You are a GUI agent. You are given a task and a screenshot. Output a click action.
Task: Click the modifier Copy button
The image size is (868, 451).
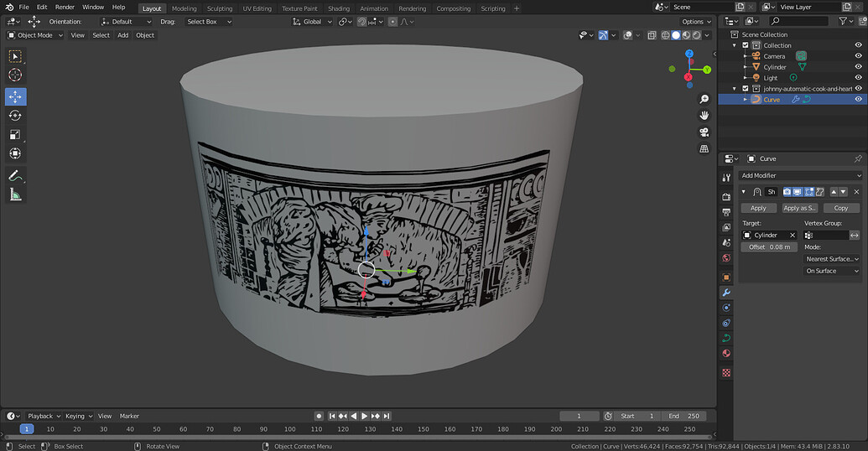click(x=841, y=208)
